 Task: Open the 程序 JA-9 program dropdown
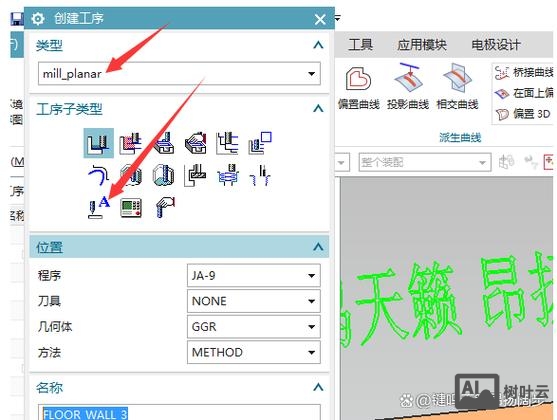[254, 275]
